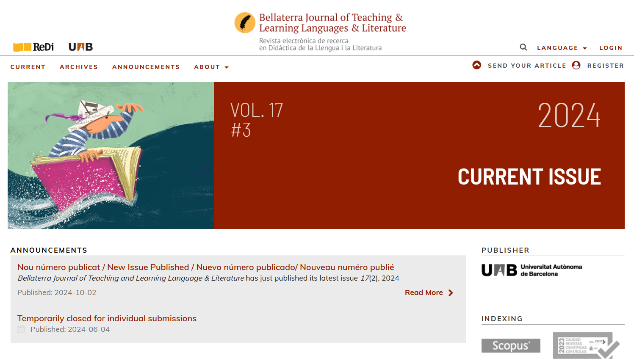Click the Indexing section heading
This screenshot has height=364, width=634.
[502, 319]
